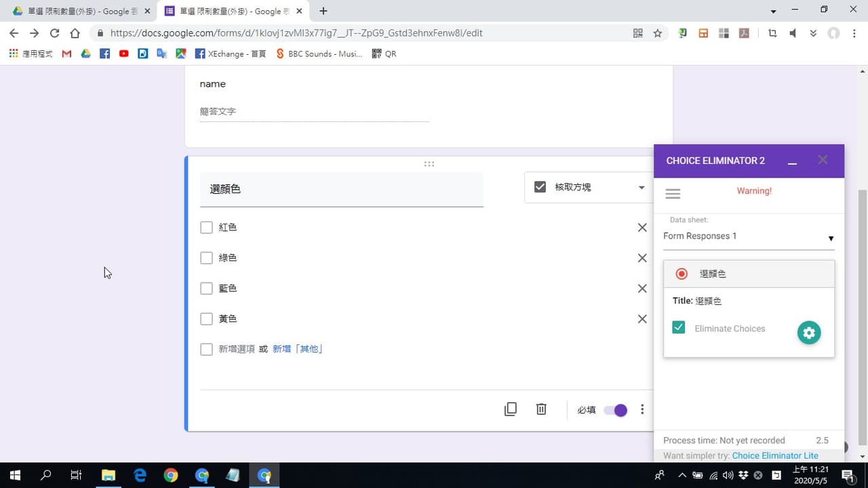Image resolution: width=868 pixels, height=488 pixels.
Task: Delete the question with trash icon
Action: [541, 409]
